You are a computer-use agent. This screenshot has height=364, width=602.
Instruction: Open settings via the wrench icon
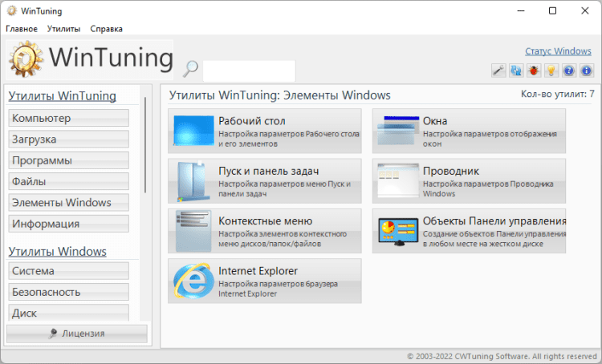498,71
